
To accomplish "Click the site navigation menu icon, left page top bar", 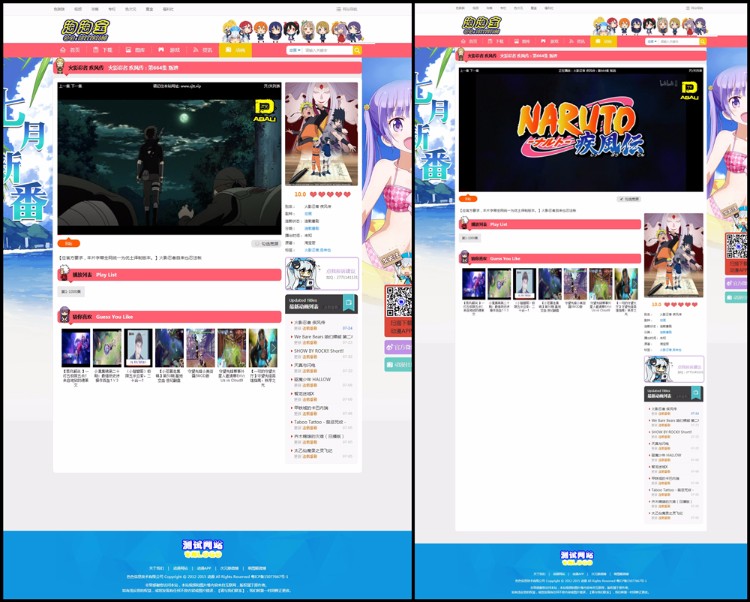I will coord(339,9).
